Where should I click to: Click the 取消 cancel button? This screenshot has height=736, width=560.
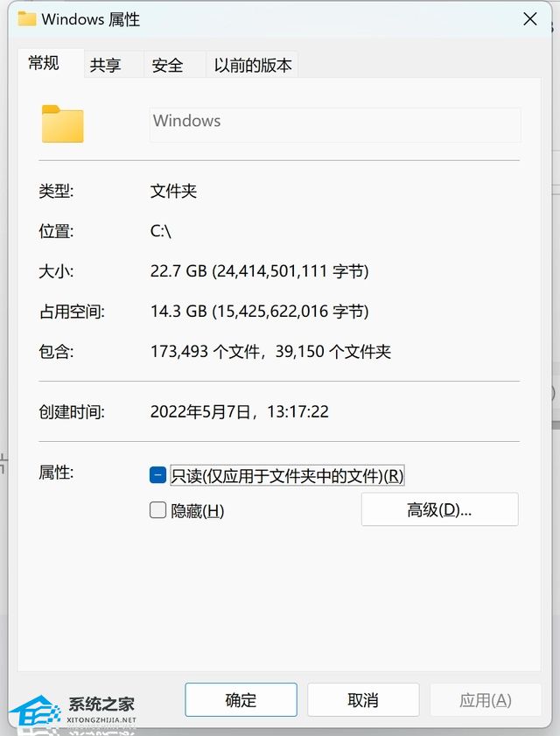(x=363, y=700)
